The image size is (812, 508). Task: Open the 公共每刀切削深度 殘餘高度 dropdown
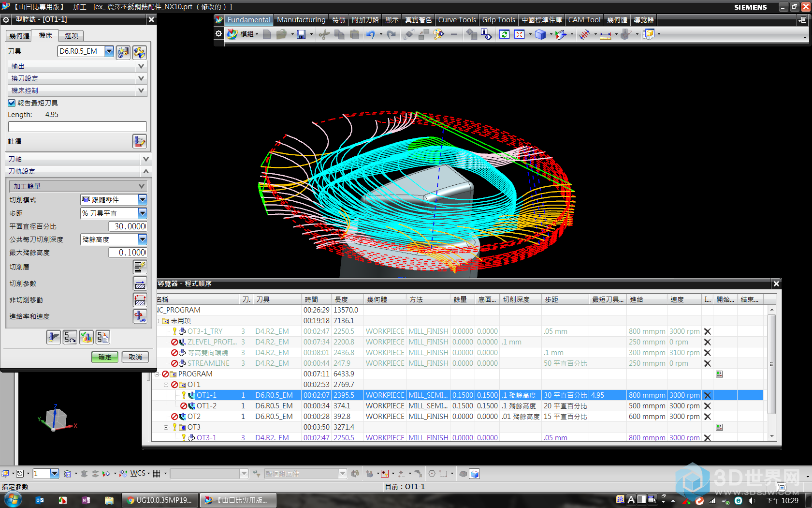[x=114, y=239]
